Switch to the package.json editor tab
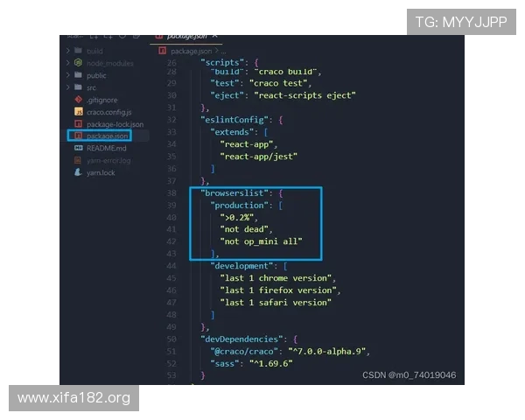This screenshot has width=525, height=420. point(186,36)
